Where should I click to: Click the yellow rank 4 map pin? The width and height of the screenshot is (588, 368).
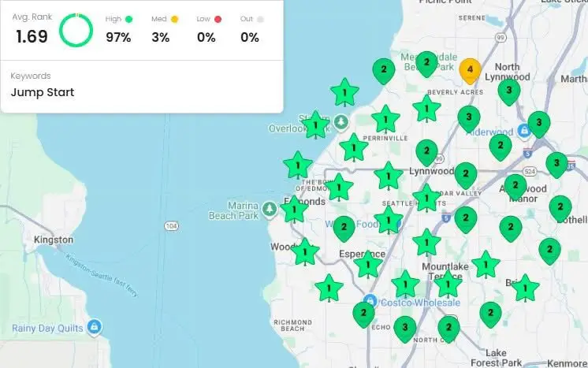(x=470, y=70)
